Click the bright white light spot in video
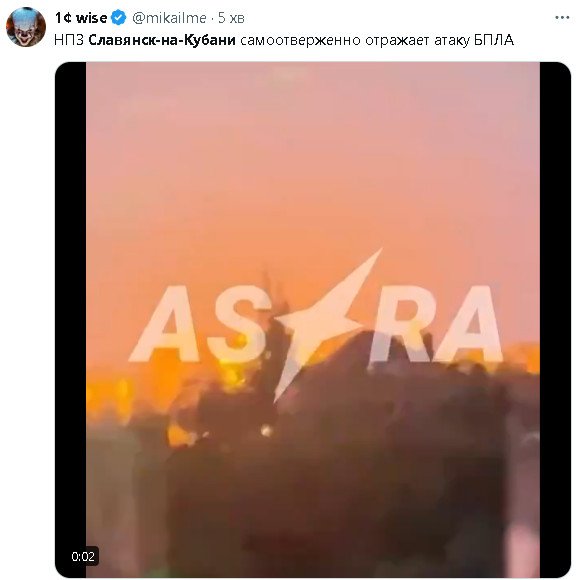 [266, 431]
